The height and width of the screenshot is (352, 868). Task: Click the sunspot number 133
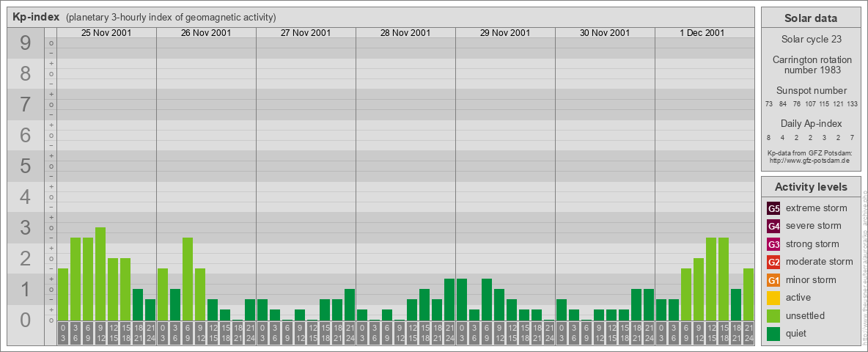point(853,104)
